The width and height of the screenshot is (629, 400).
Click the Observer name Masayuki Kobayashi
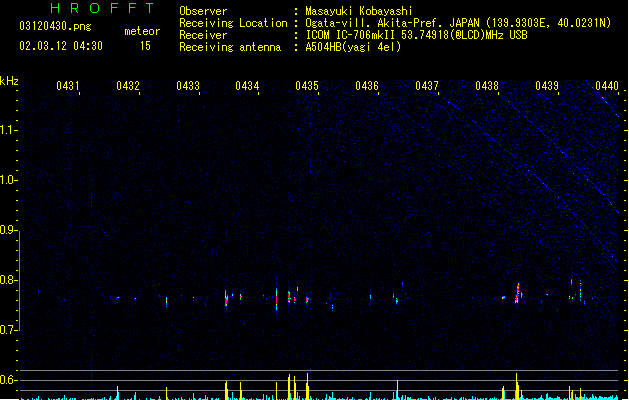coord(359,11)
